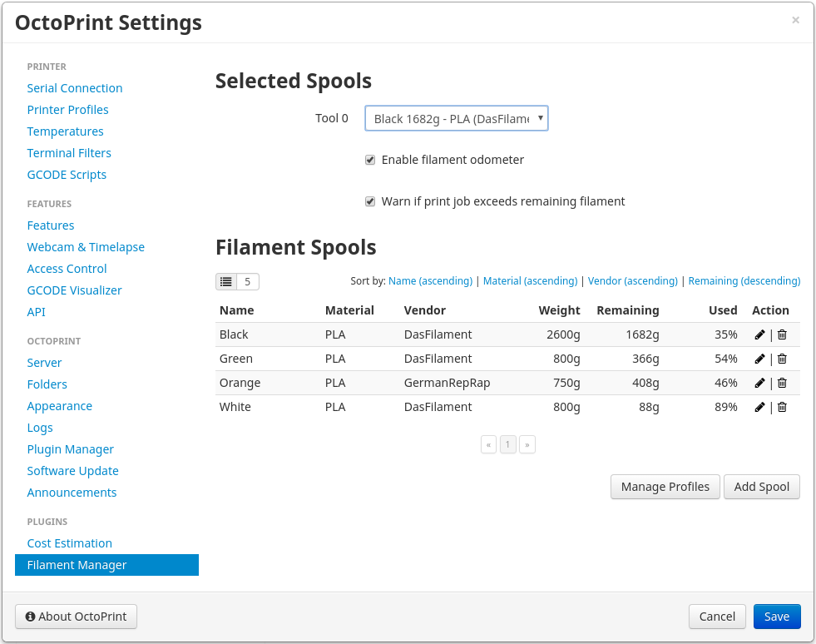Sort spools by Remaining (descending)
816x644 pixels.
tap(744, 281)
